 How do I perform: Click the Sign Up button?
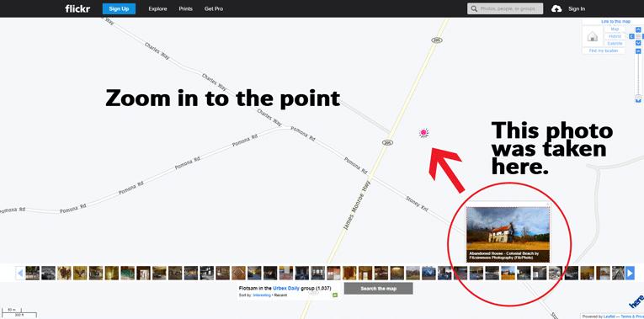click(119, 8)
